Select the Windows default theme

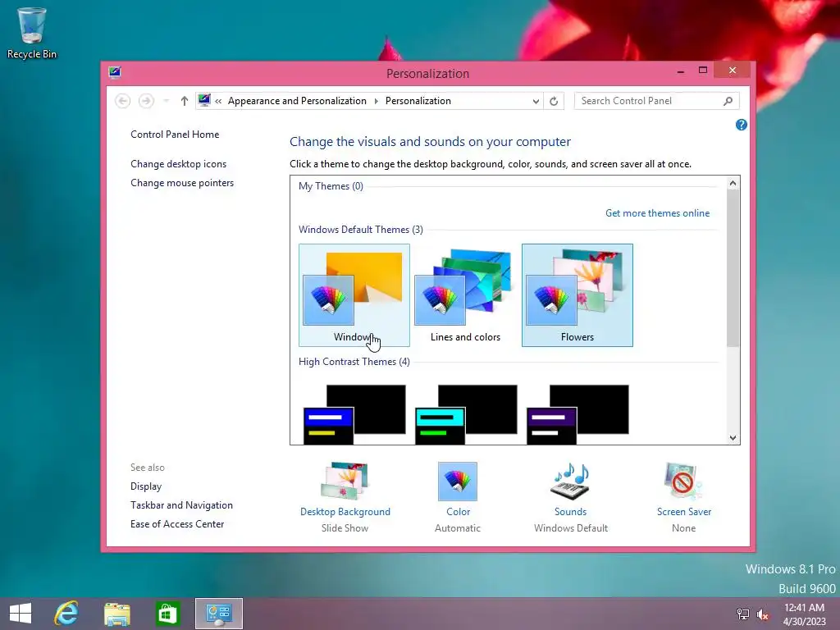[x=354, y=295]
